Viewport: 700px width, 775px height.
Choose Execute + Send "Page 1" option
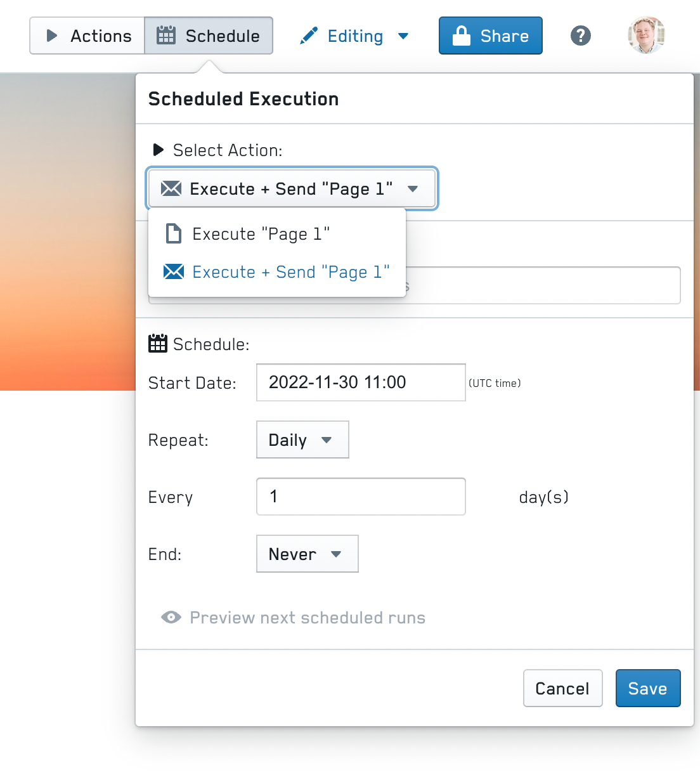point(277,271)
